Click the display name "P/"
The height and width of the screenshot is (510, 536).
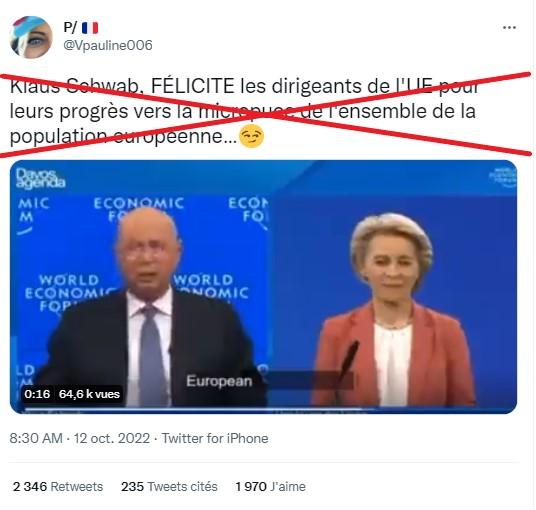(x=70, y=27)
